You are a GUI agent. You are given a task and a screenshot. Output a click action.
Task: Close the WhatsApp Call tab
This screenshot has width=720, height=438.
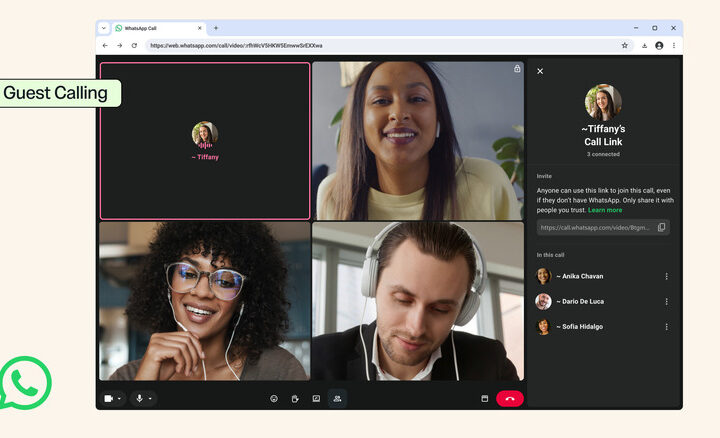tap(199, 28)
